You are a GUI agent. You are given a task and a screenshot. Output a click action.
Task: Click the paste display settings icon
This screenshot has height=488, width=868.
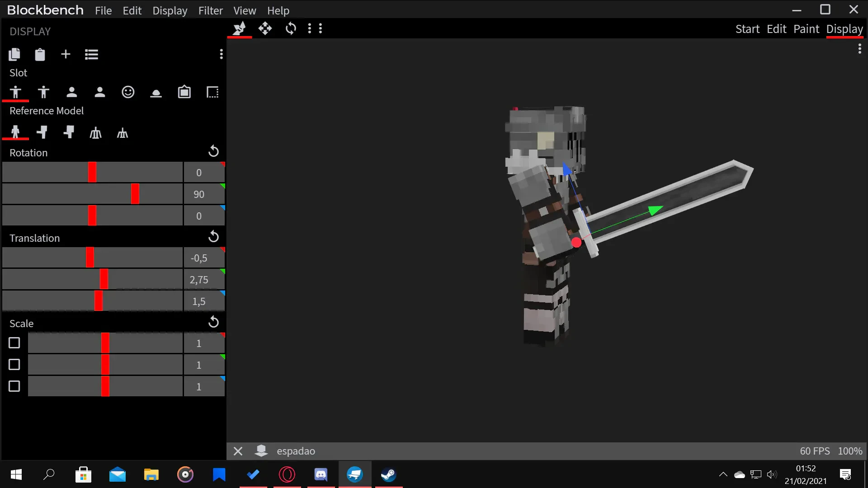pyautogui.click(x=40, y=54)
